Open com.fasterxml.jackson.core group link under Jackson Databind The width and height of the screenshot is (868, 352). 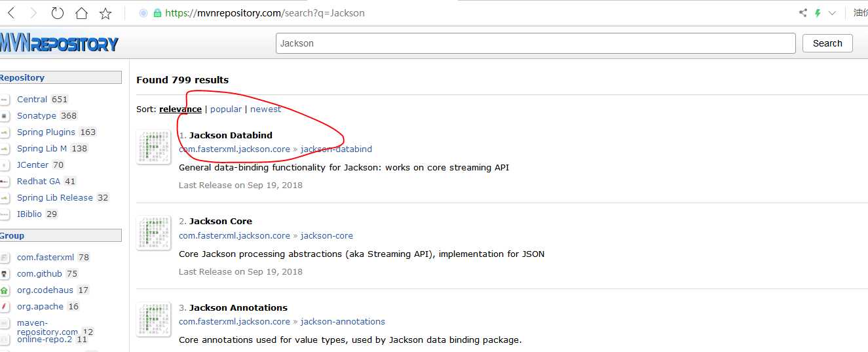pos(235,149)
